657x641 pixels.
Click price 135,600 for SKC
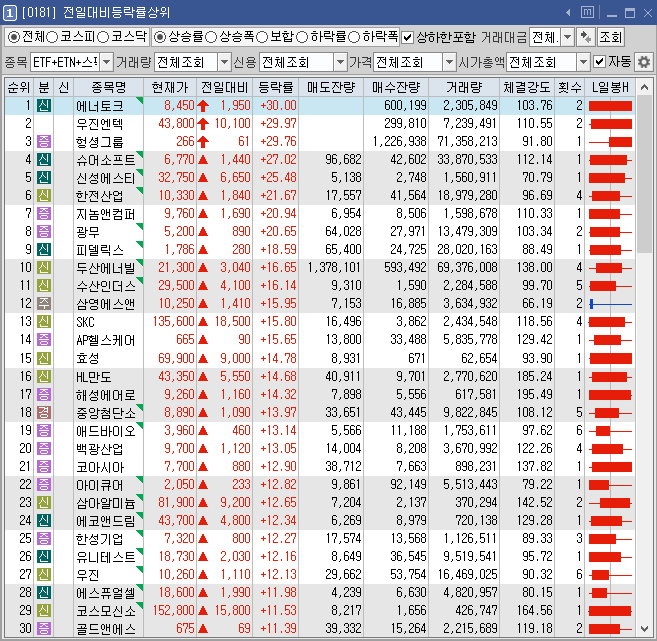173,322
